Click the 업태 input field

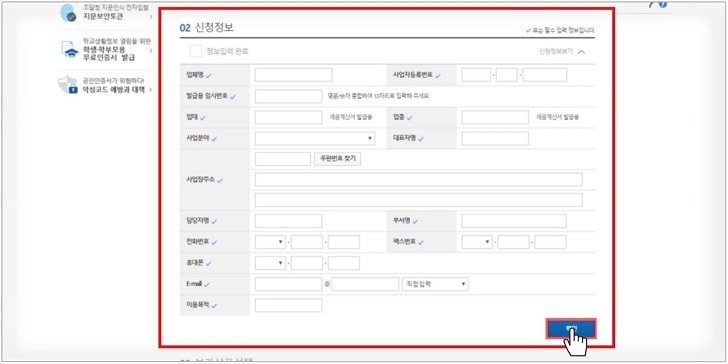pyautogui.click(x=288, y=117)
